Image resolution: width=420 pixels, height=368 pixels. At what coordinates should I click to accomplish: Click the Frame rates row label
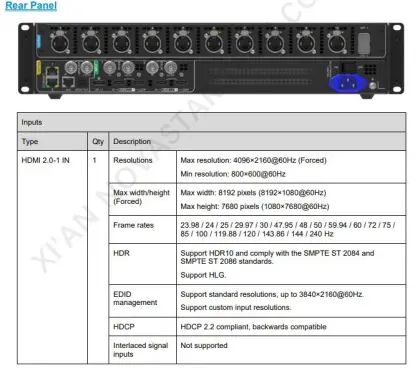133,225
